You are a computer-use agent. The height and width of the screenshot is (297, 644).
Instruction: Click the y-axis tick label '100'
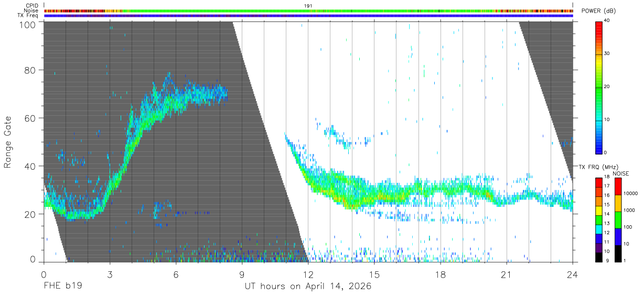coord(28,25)
